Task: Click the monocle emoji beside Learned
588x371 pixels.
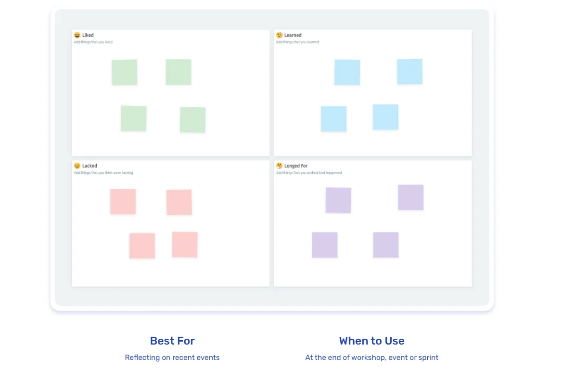Action: tap(279, 35)
